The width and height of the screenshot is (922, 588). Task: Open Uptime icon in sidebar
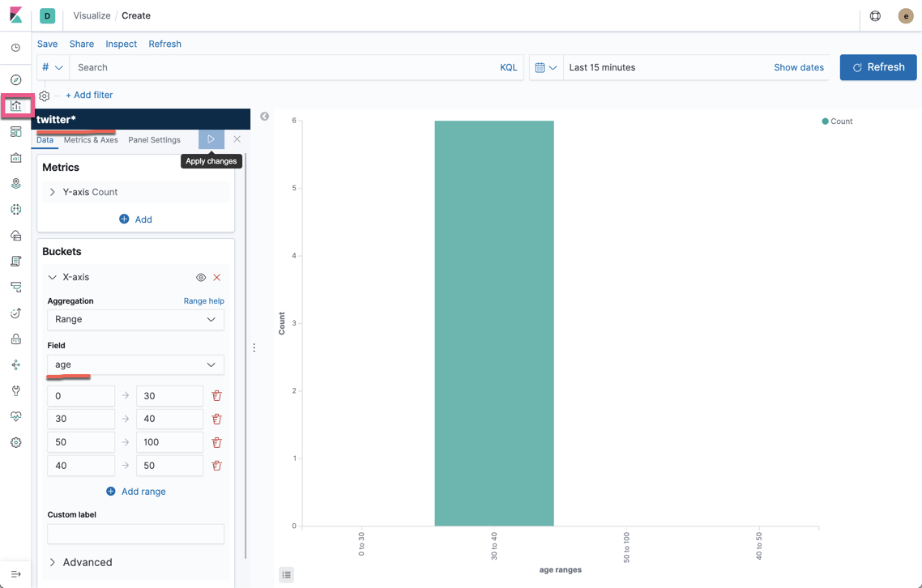[16, 313]
